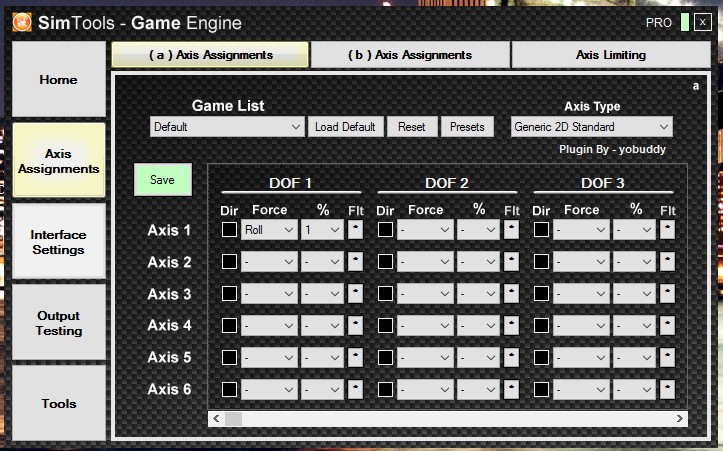Image resolution: width=723 pixels, height=451 pixels.
Task: Toggle the Dir checkbox for Axis 3 DOF 1
Action: click(x=229, y=293)
